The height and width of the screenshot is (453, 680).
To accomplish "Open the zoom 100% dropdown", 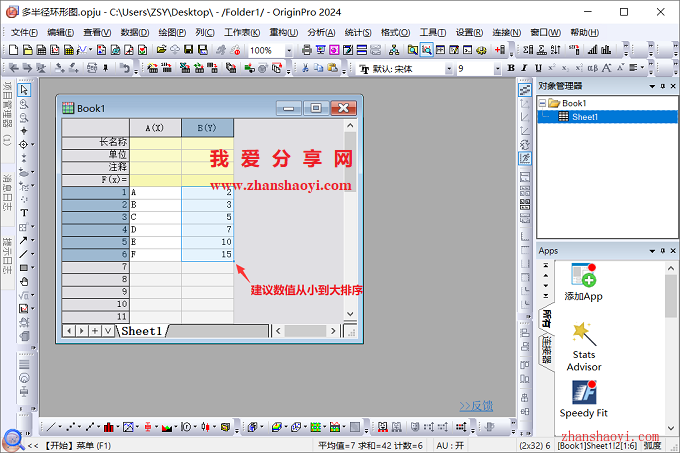I will coord(289,51).
